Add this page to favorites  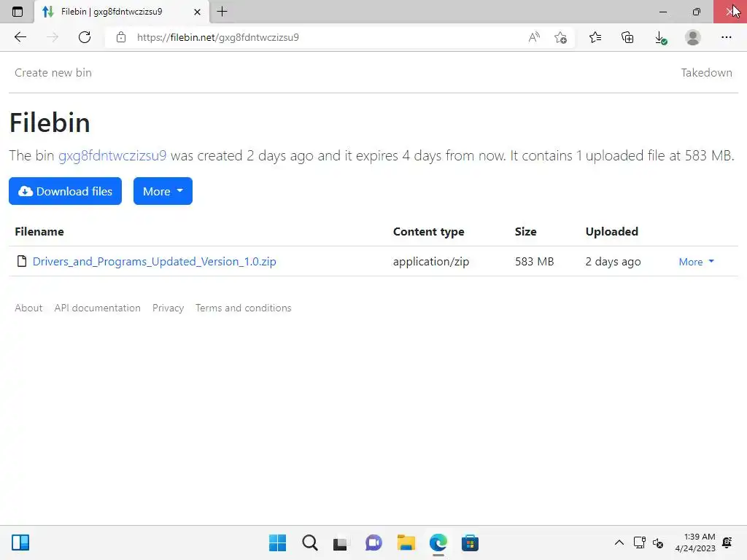[561, 37]
